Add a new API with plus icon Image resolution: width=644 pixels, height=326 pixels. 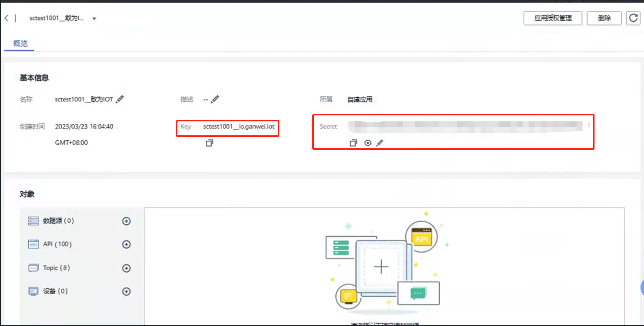126,245
